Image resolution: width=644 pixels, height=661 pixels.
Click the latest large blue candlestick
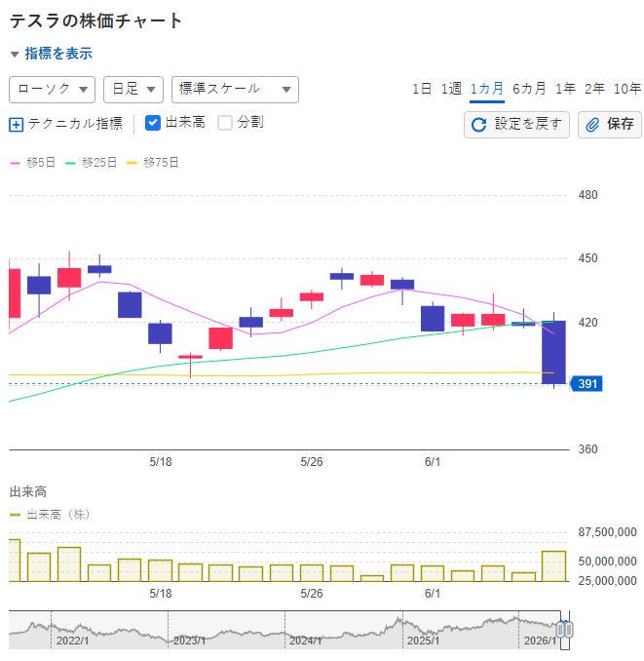tap(553, 352)
